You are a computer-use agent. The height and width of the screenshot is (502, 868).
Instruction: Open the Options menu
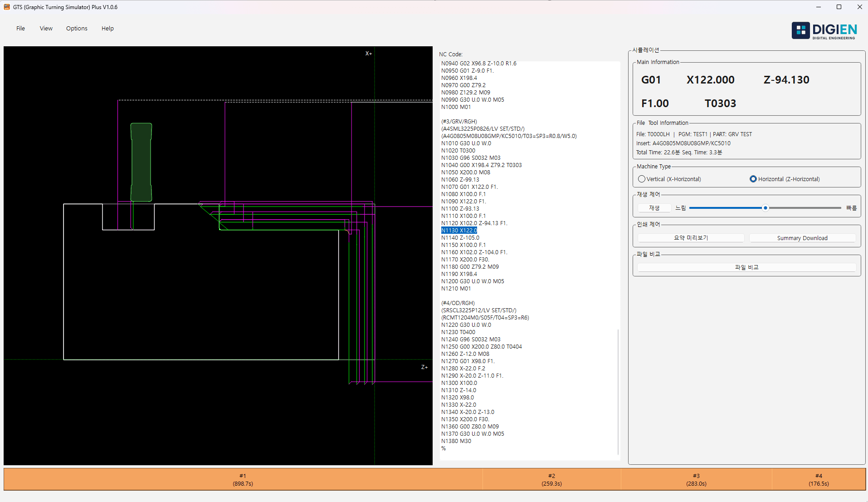click(76, 28)
